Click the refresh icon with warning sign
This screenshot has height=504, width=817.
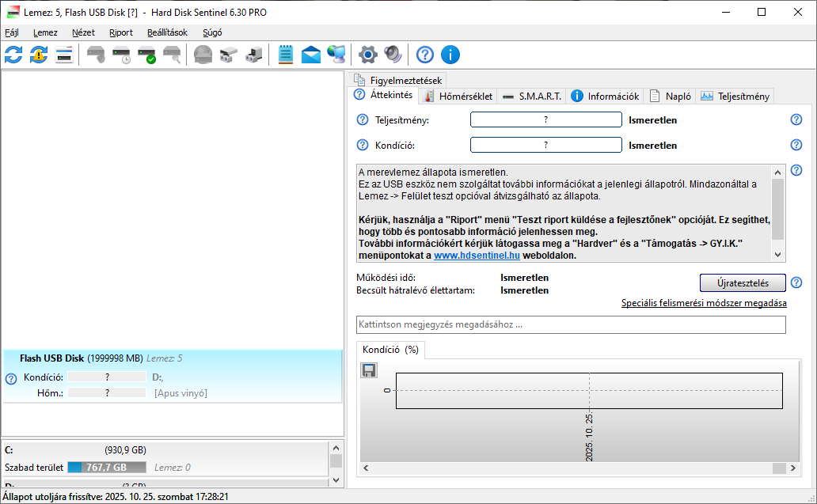click(x=39, y=55)
